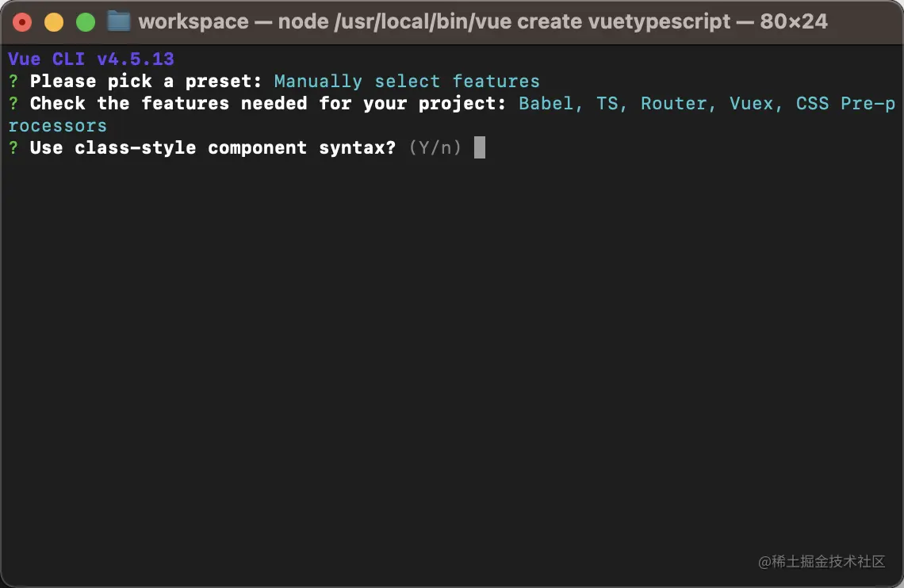Click the 'Check the features needed for your project:' line
The image size is (904, 588).
pos(268,104)
